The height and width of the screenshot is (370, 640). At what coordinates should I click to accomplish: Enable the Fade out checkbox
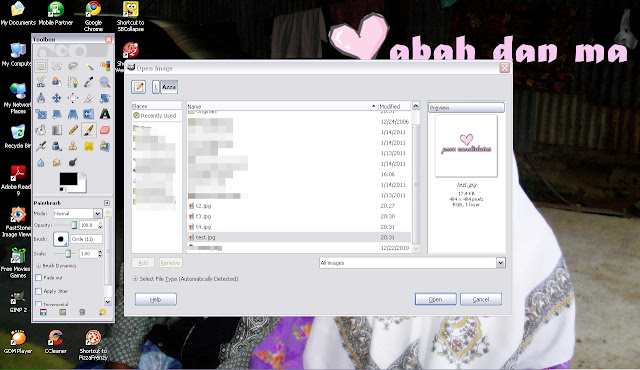pyautogui.click(x=39, y=278)
